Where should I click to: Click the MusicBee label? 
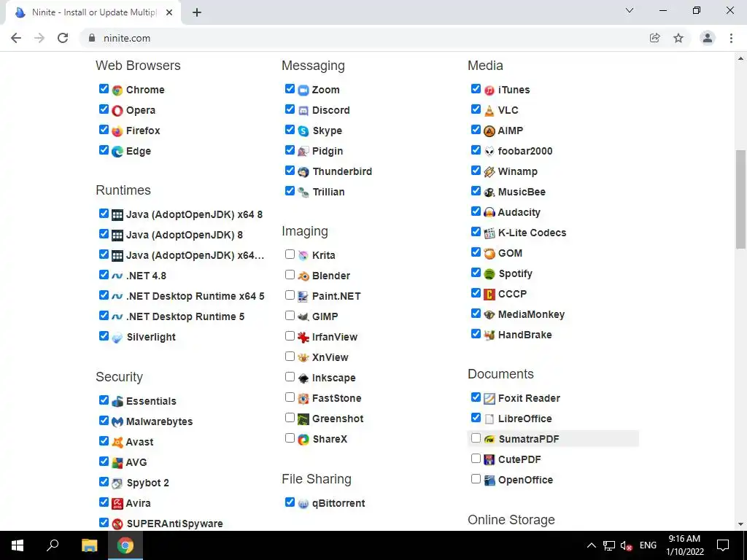522,192
